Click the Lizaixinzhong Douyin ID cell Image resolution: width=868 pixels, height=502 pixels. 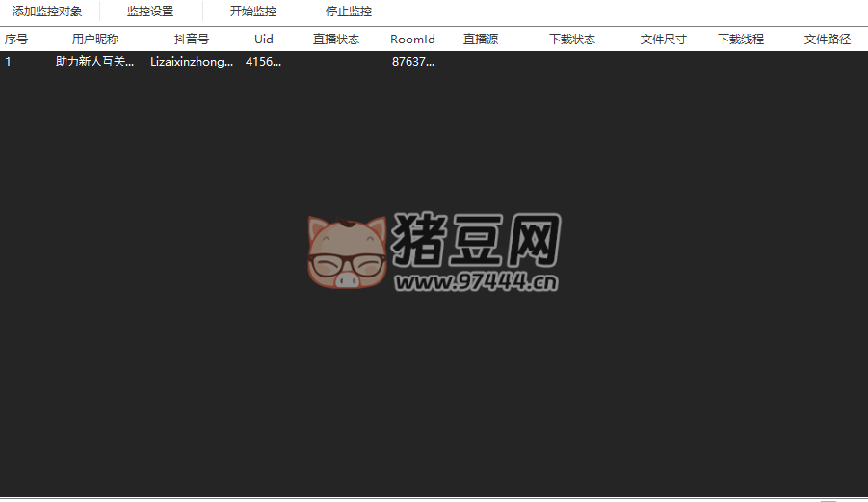192,62
